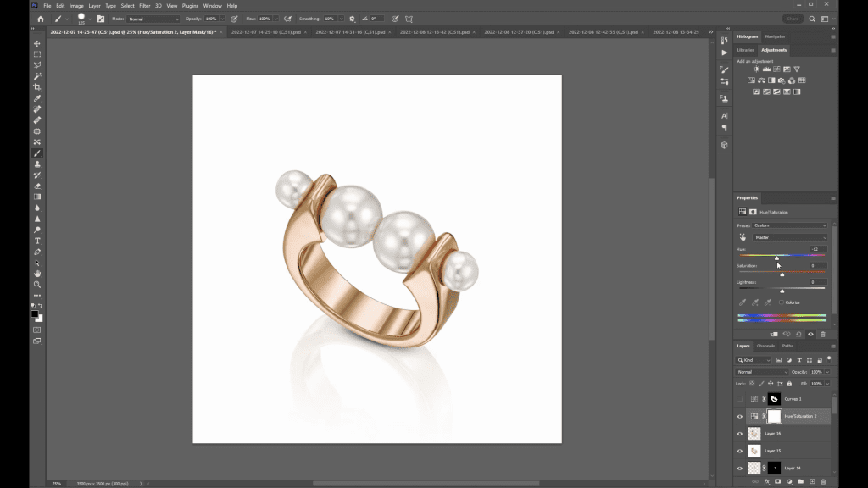Select the Clone Stamp tool
The width and height of the screenshot is (868, 488).
point(37,164)
